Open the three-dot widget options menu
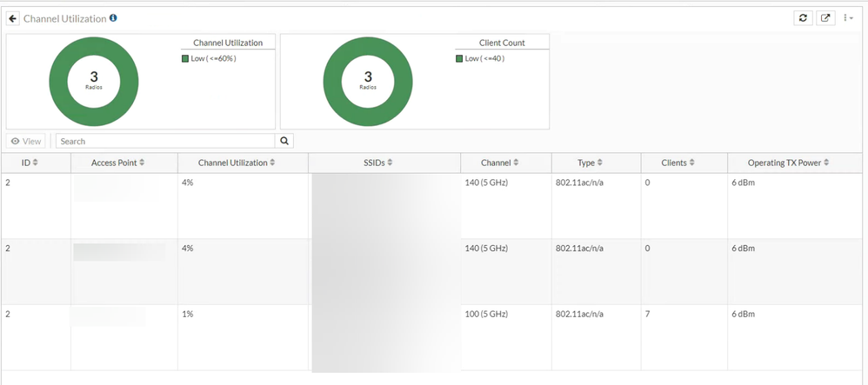The image size is (868, 385). [x=848, y=17]
